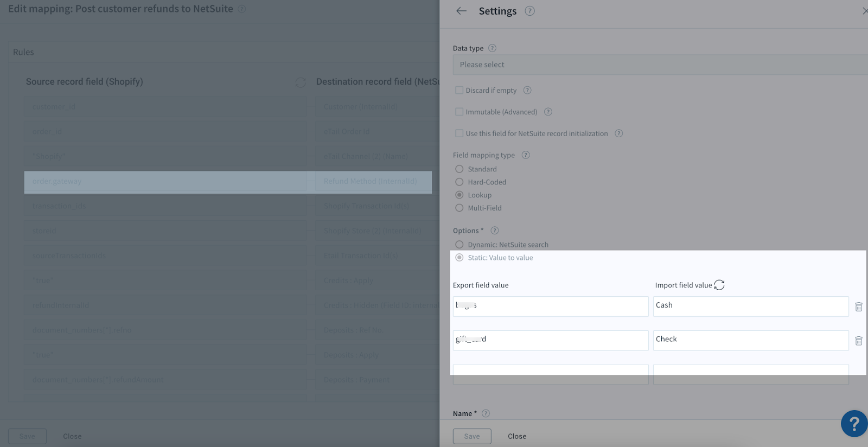Click the empty third import field value

[751, 374]
